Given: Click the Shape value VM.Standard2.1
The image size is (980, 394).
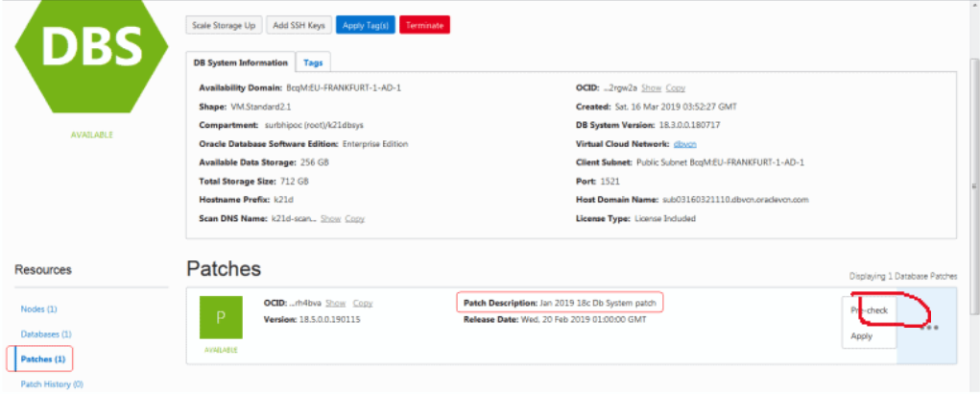Looking at the screenshot, I should pos(261,107).
